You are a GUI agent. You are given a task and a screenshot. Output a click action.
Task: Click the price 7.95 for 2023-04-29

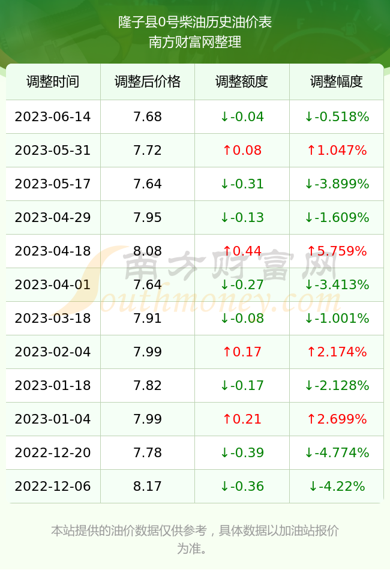tap(148, 217)
